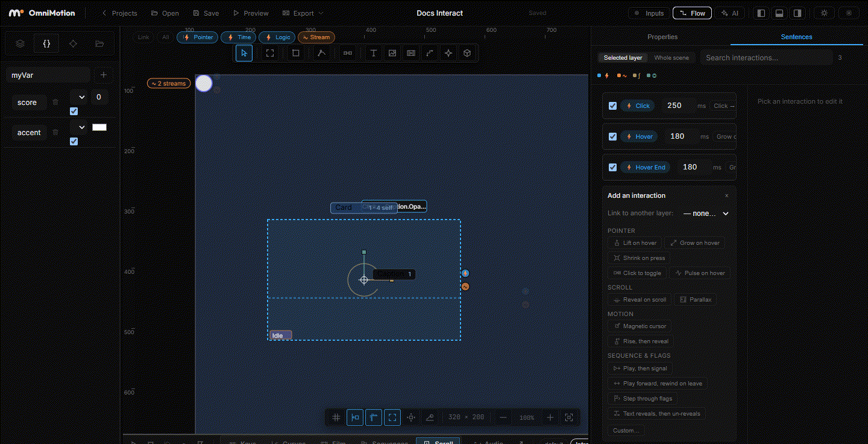This screenshot has width=868, height=444.
Task: Disable the Click interaction checkbox
Action: [612, 106]
